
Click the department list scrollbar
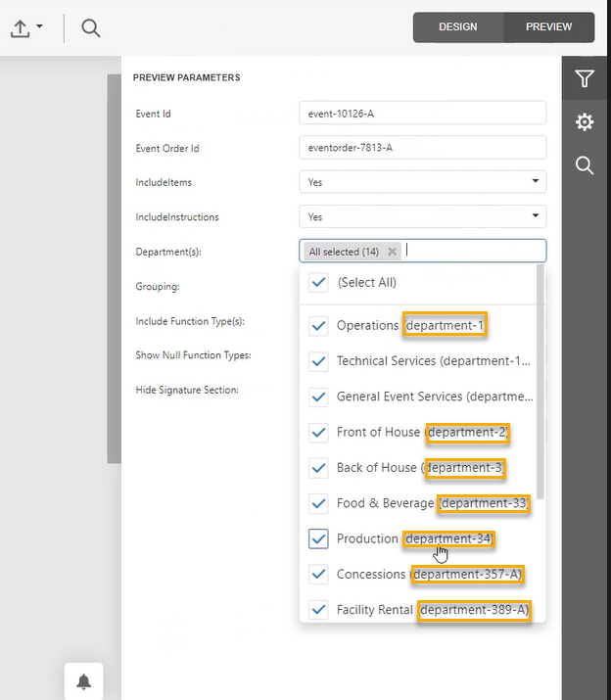pyautogui.click(x=540, y=382)
